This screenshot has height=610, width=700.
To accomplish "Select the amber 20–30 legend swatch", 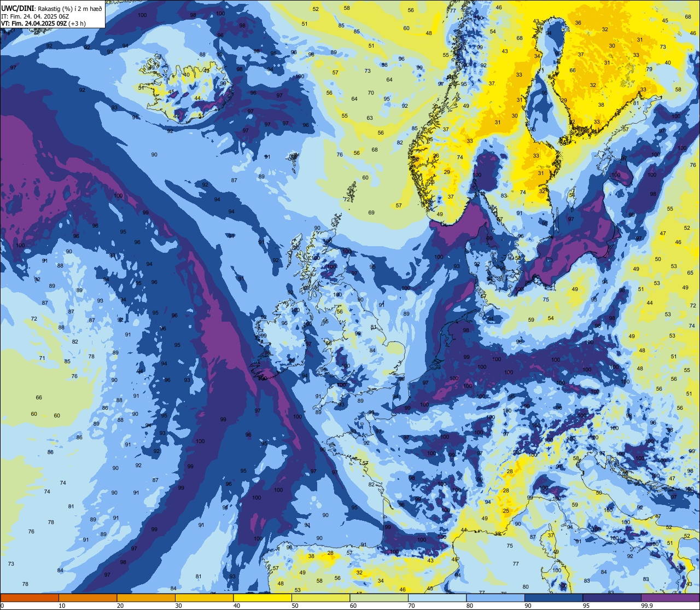I will 146,597.
